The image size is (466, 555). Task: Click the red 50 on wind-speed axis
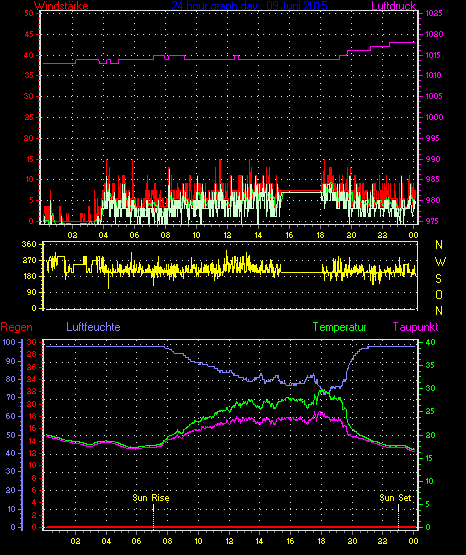(29, 13)
